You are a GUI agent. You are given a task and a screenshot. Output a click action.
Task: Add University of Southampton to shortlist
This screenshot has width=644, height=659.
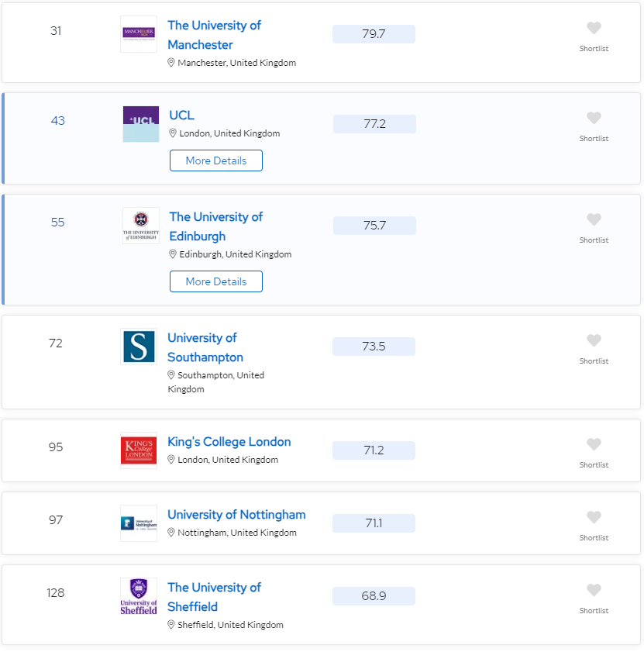[x=594, y=341]
